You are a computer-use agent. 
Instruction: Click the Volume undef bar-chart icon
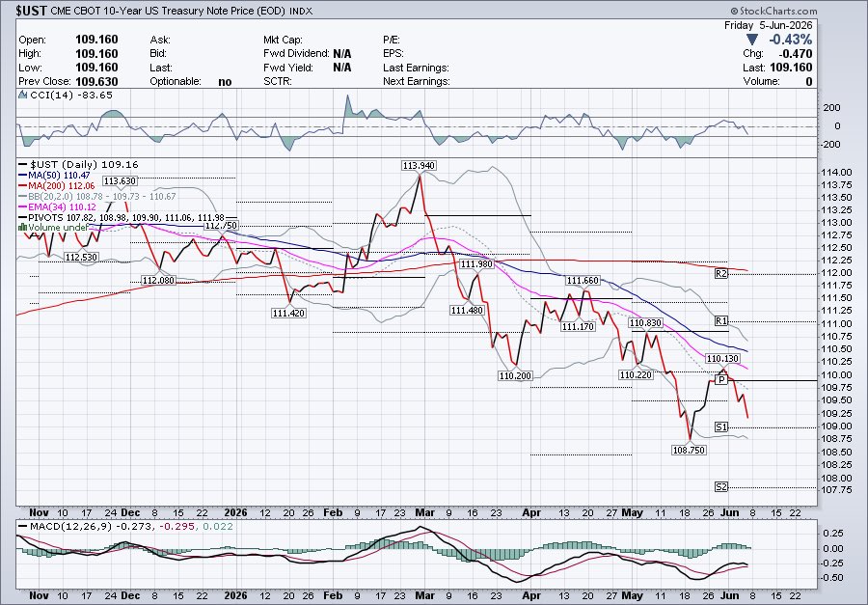tap(23, 227)
